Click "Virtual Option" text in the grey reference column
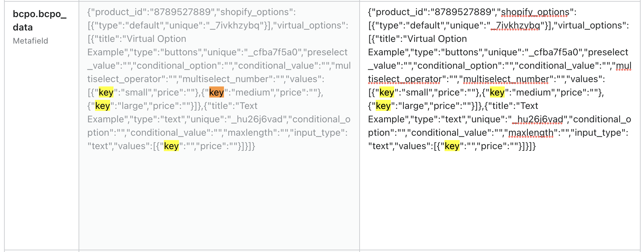The image size is (644, 252). coord(156,39)
